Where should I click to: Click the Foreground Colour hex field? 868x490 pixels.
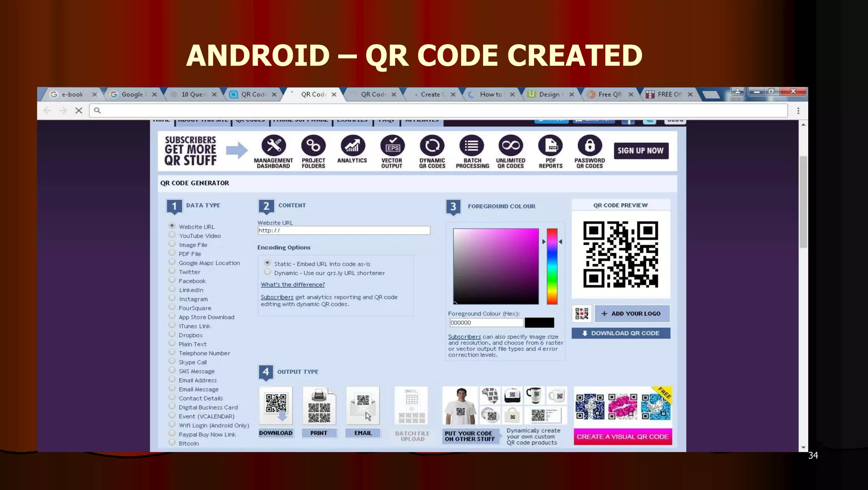click(486, 322)
